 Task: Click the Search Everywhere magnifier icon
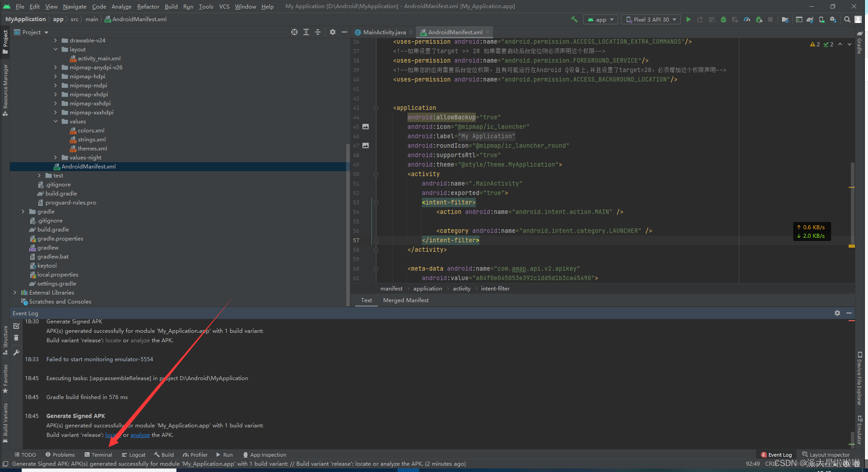847,19
